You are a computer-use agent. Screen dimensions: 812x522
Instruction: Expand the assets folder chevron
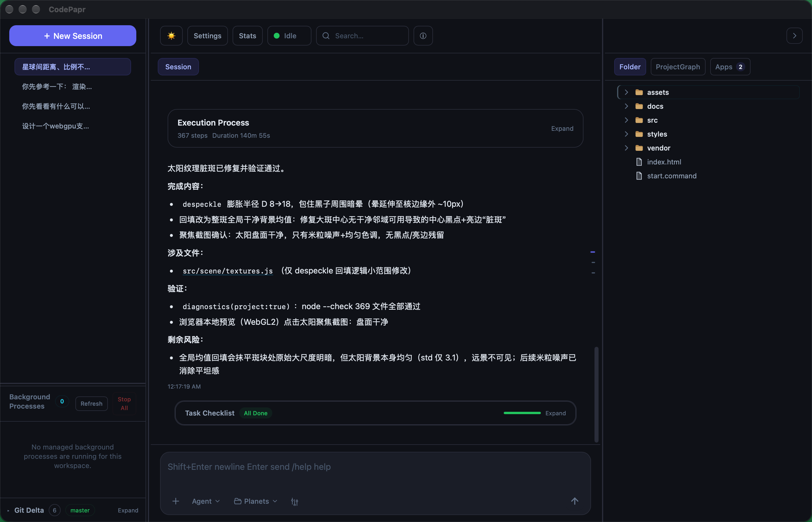pos(626,92)
